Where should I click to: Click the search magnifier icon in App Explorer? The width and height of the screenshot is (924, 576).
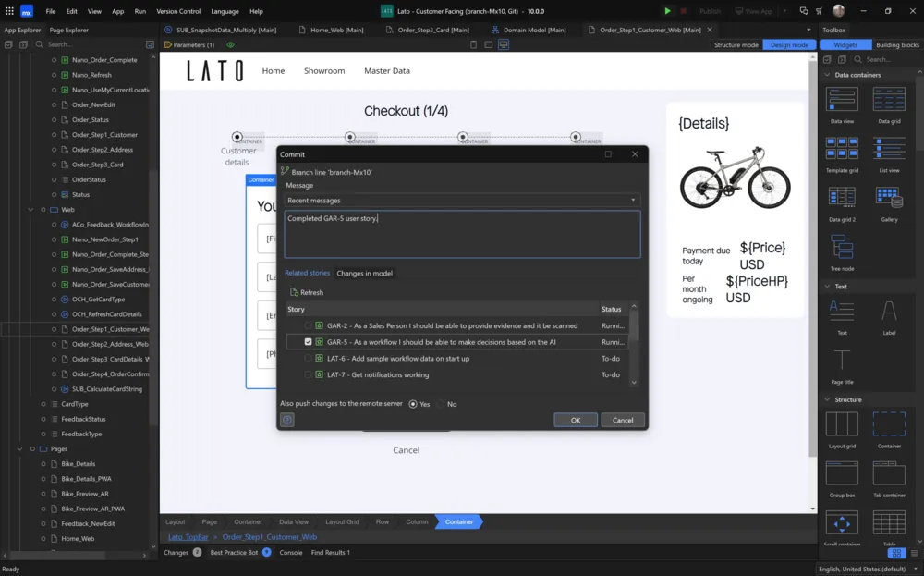40,44
